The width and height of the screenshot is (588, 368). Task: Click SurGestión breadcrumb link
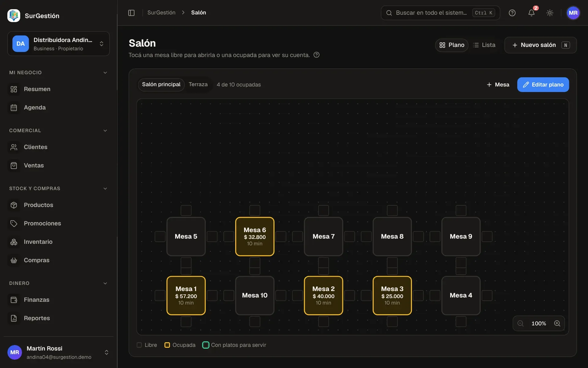pos(161,13)
